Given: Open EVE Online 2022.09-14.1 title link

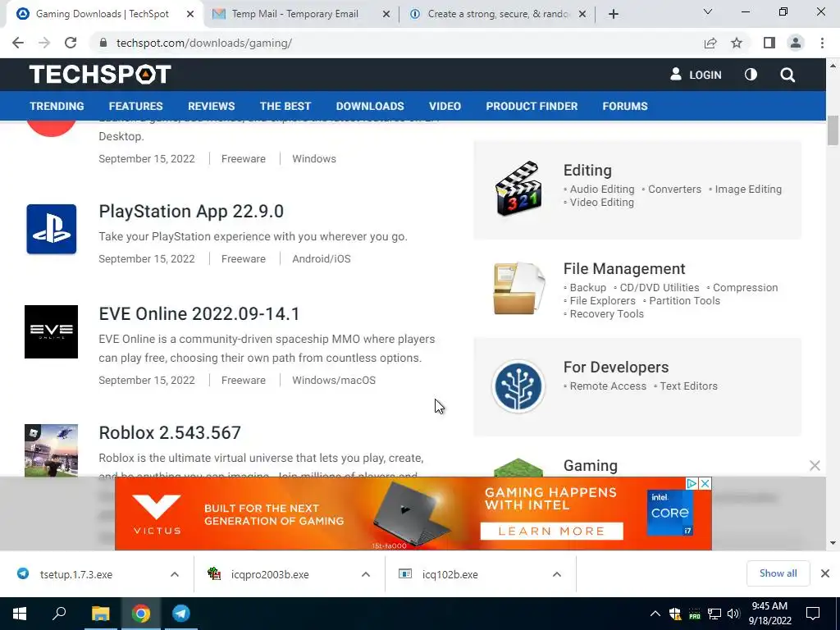Looking at the screenshot, I should [x=199, y=314].
